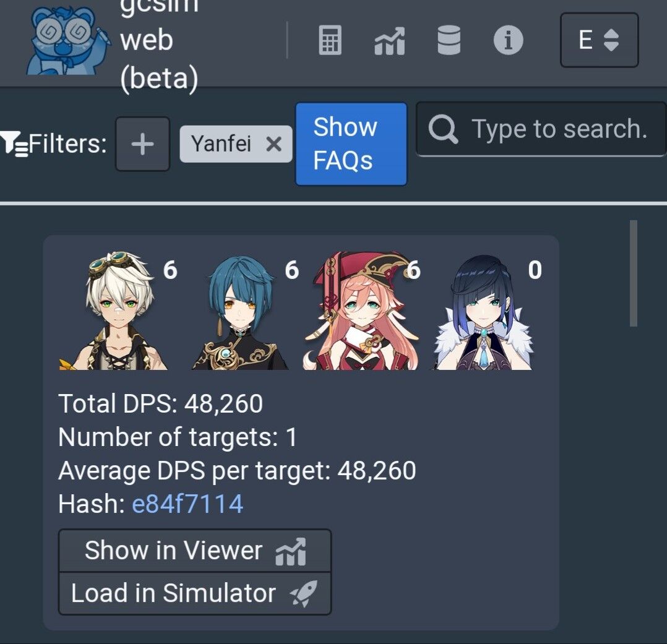Viewport: 667px width, 644px height.
Task: Add a new filter with plus button
Action: (142, 144)
